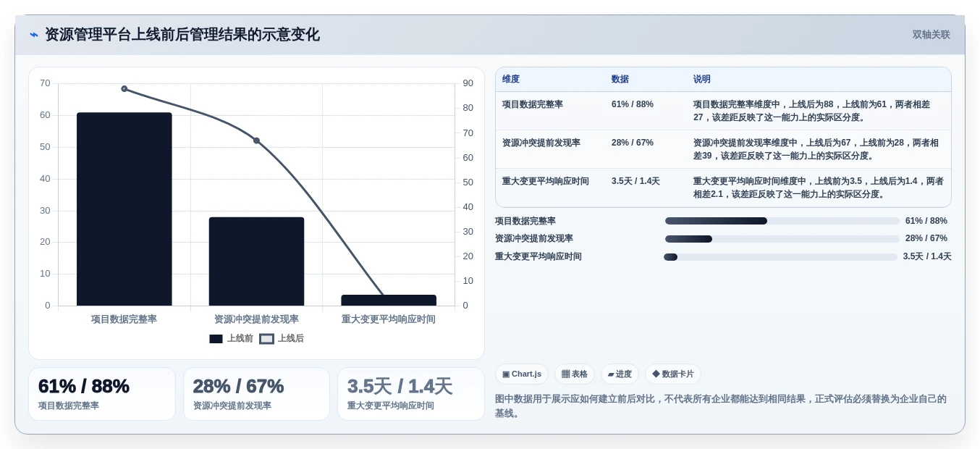Click the 资源冲突提前发现率 bar in chart
The height and width of the screenshot is (449, 980).
pyautogui.click(x=256, y=261)
